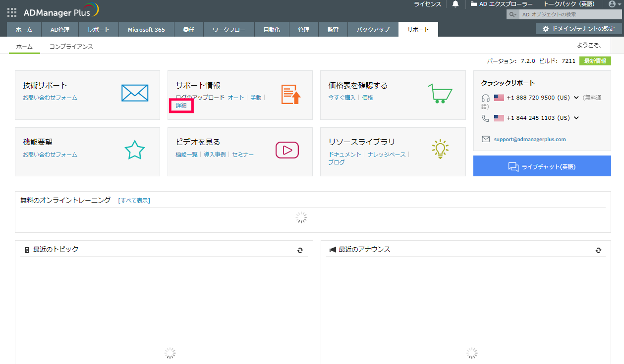Open the apps grid launcher icon
Viewport: 624px width, 364px height.
12,12
